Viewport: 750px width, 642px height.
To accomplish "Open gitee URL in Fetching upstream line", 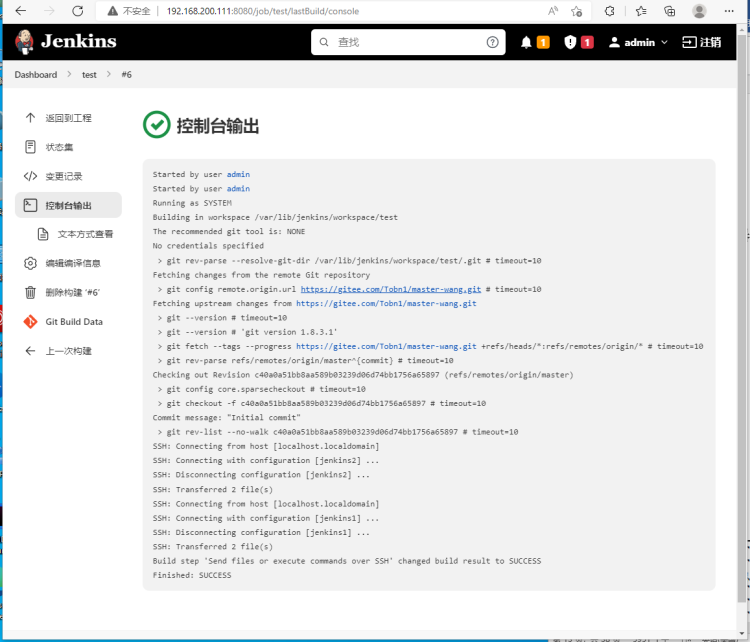I will [x=386, y=303].
